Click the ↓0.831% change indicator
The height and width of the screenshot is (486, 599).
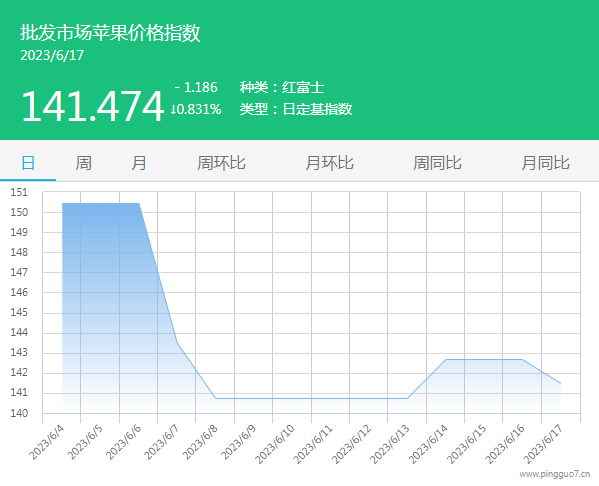point(196,109)
